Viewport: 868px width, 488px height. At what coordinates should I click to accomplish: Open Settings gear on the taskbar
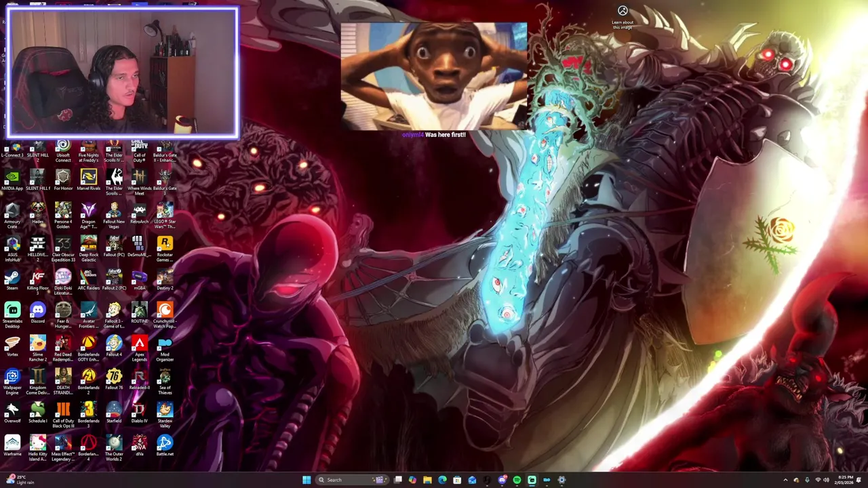point(561,480)
